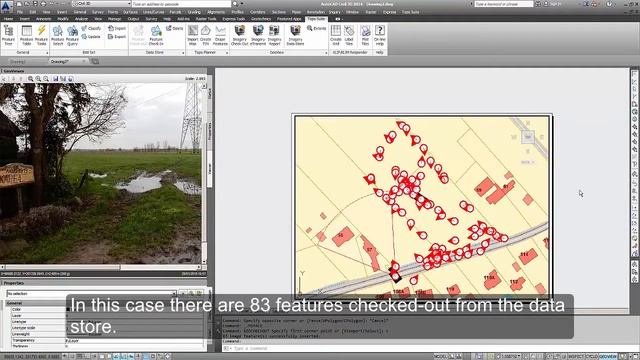Switch to the Analyze ribbon tab
Viewport: 640px width, 360px height.
tap(81, 19)
